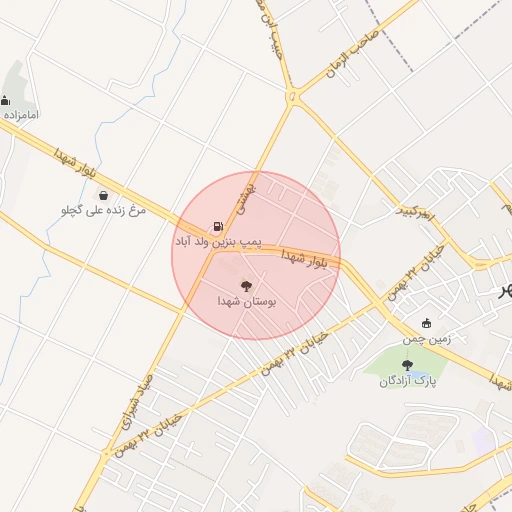512x512 pixels.
Task: Click the cable car icon above زمین چمن
Action: coord(426,323)
